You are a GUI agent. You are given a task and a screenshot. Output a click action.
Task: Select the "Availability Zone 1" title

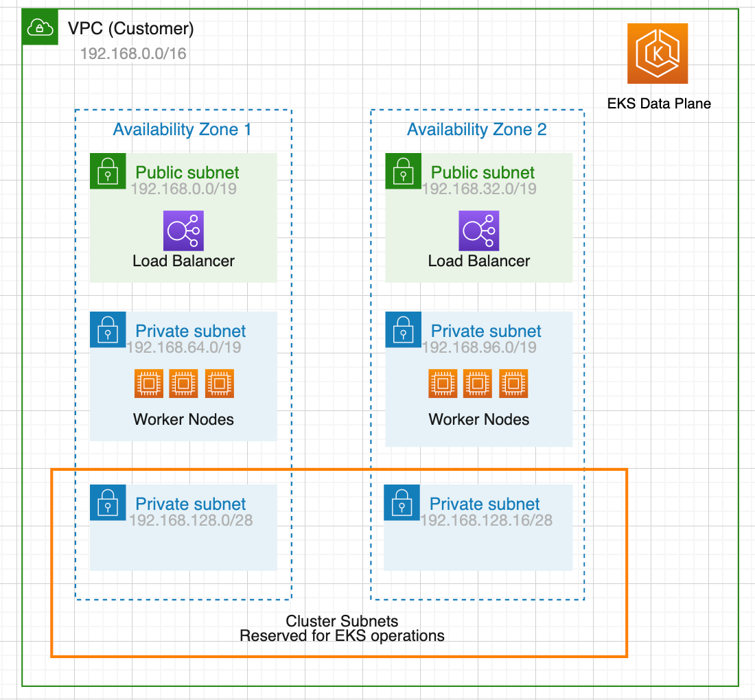(182, 130)
